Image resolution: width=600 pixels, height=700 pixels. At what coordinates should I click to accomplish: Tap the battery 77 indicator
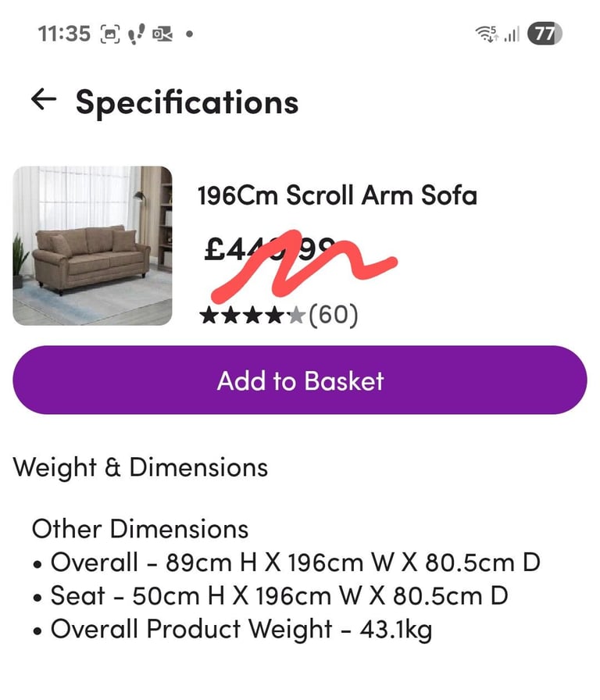(545, 34)
